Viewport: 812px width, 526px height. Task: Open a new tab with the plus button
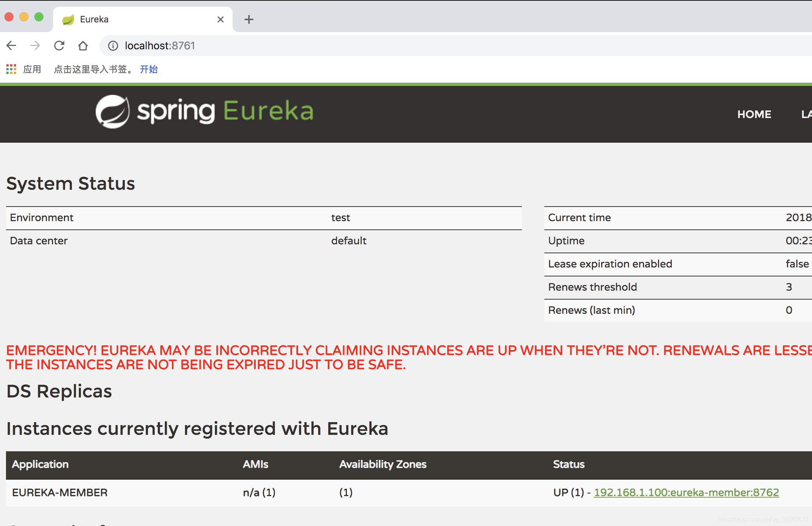[x=249, y=19]
